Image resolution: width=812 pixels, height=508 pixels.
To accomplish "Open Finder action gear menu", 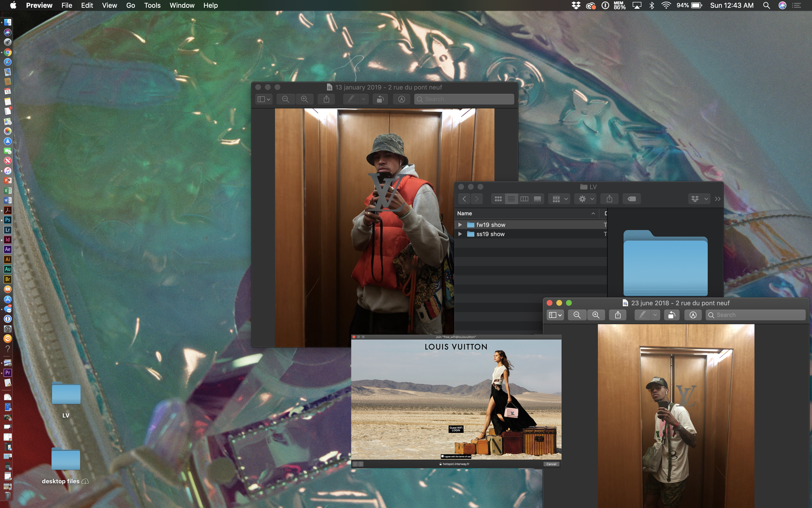I will [x=586, y=199].
